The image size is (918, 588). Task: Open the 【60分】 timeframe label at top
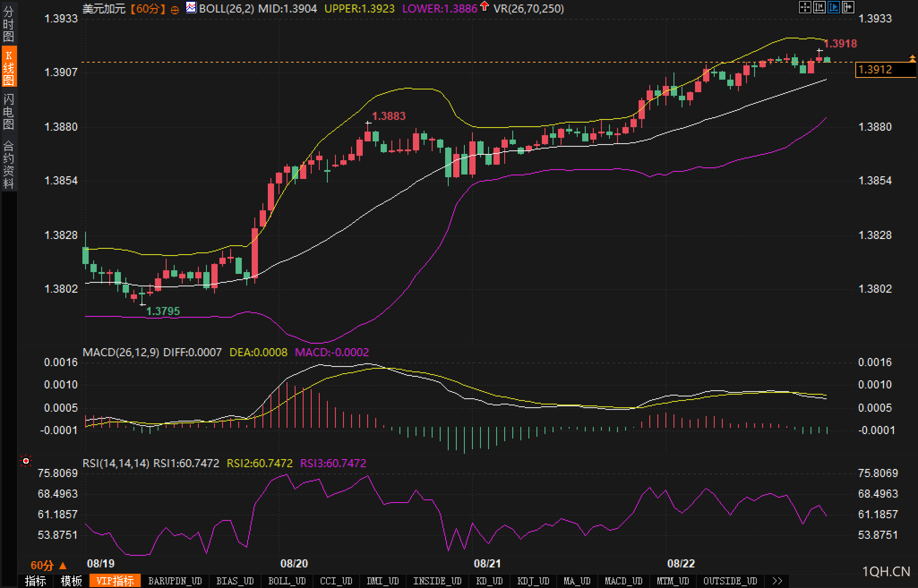[x=148, y=9]
